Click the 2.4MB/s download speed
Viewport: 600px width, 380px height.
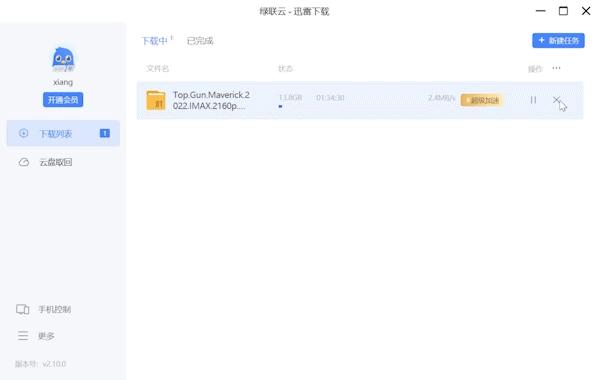click(x=441, y=98)
